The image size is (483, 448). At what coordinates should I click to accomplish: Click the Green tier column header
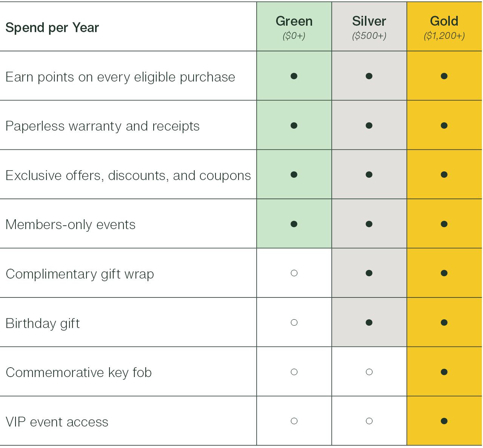tap(294, 27)
